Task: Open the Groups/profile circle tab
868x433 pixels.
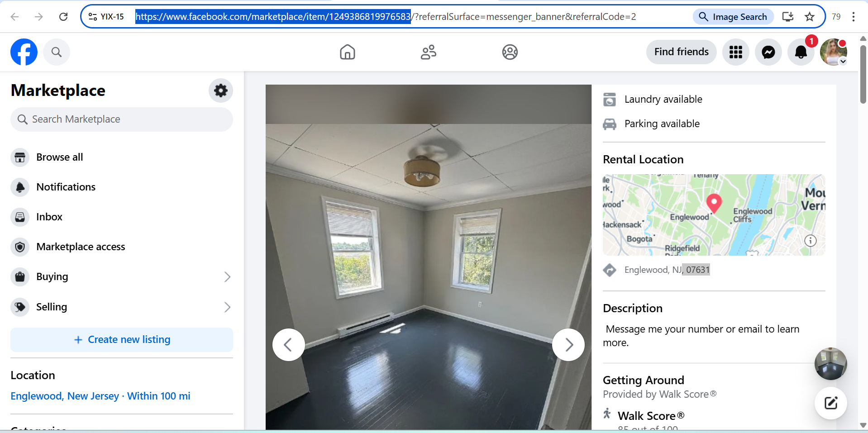Action: pyautogui.click(x=510, y=52)
